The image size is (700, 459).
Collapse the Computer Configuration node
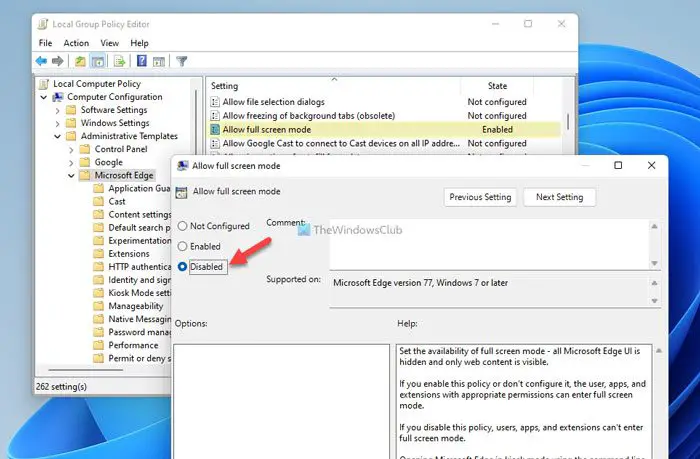44,97
